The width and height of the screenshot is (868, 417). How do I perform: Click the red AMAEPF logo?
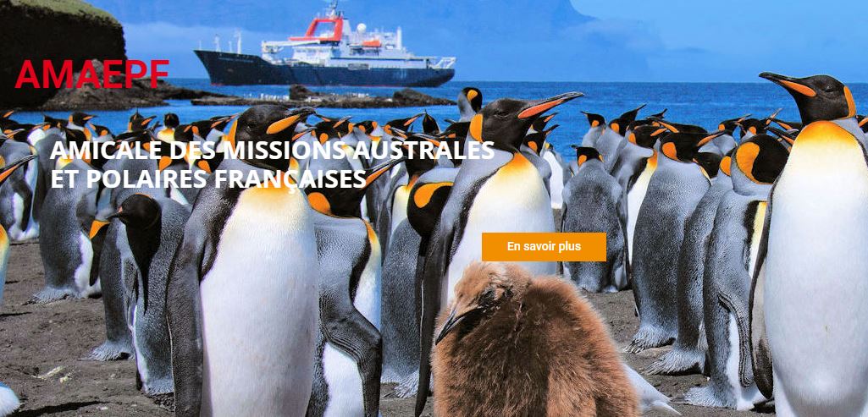pos(92,74)
